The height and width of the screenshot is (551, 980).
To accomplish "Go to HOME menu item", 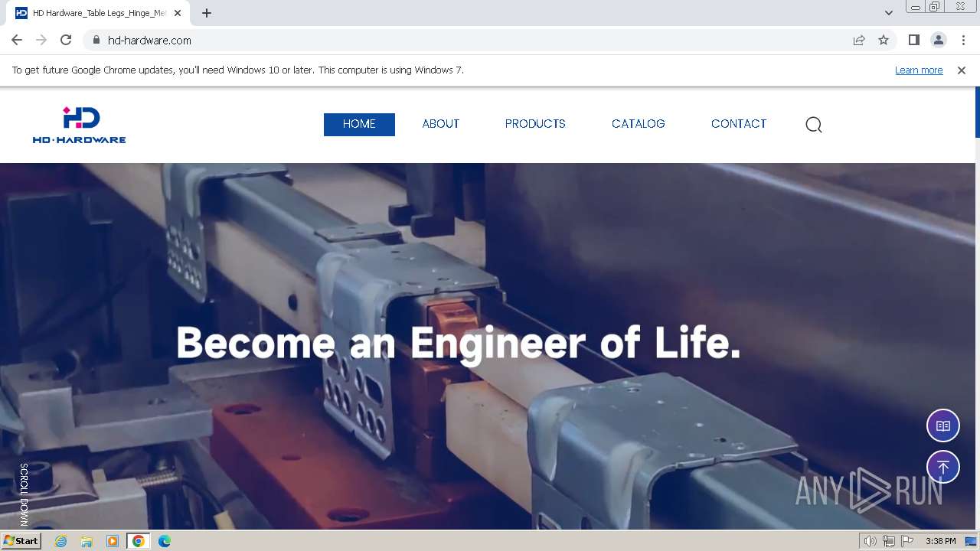I will 359,124.
